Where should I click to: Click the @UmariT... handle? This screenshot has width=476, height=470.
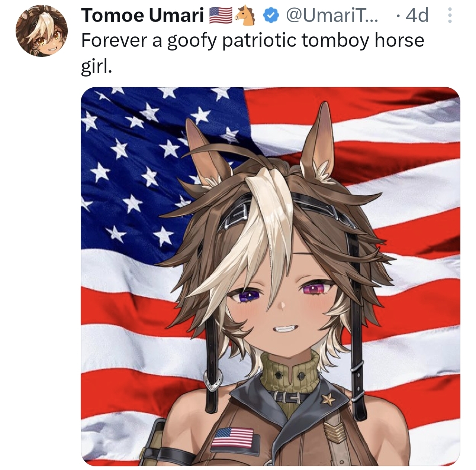pyautogui.click(x=332, y=16)
